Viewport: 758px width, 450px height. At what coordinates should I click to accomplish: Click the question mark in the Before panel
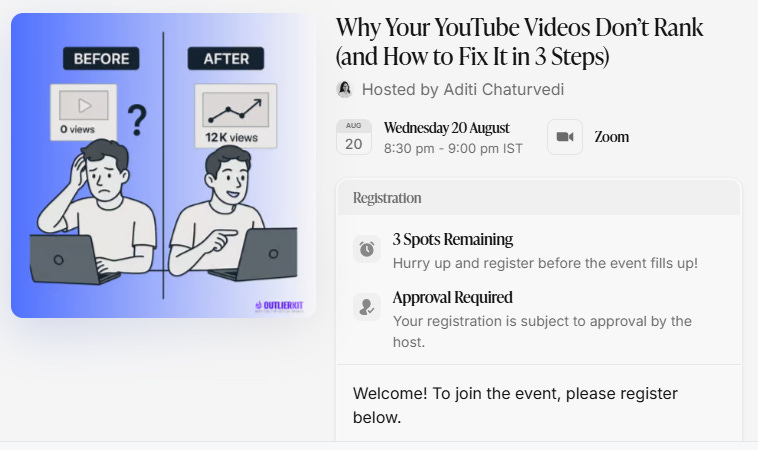point(137,120)
